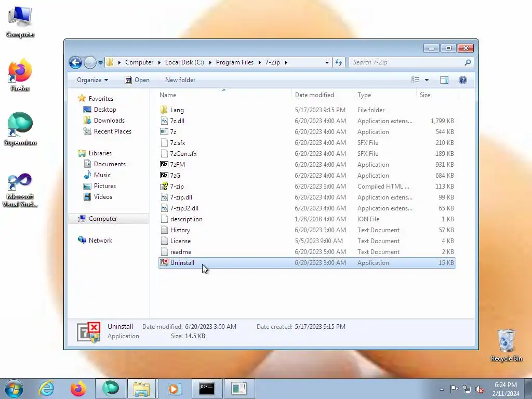Select the 7z.sfx file
The image size is (532, 399).
[307, 142]
